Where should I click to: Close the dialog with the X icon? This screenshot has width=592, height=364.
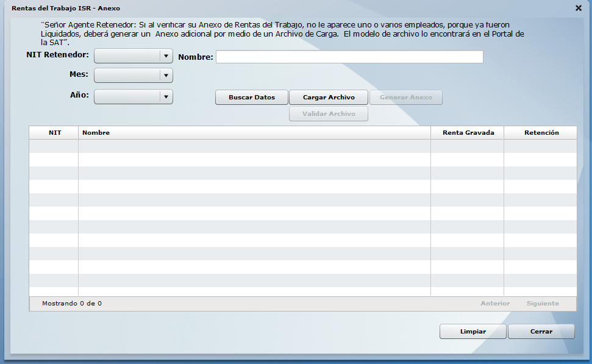point(578,8)
